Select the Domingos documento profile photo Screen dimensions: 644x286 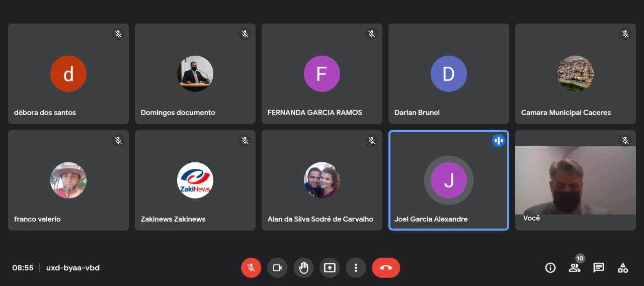[x=195, y=74]
